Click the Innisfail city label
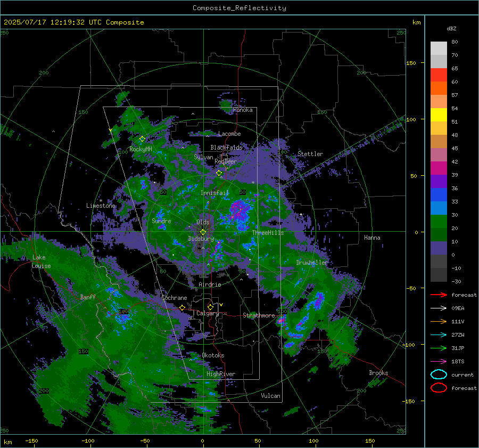This screenshot has height=448, width=479. 214,193
